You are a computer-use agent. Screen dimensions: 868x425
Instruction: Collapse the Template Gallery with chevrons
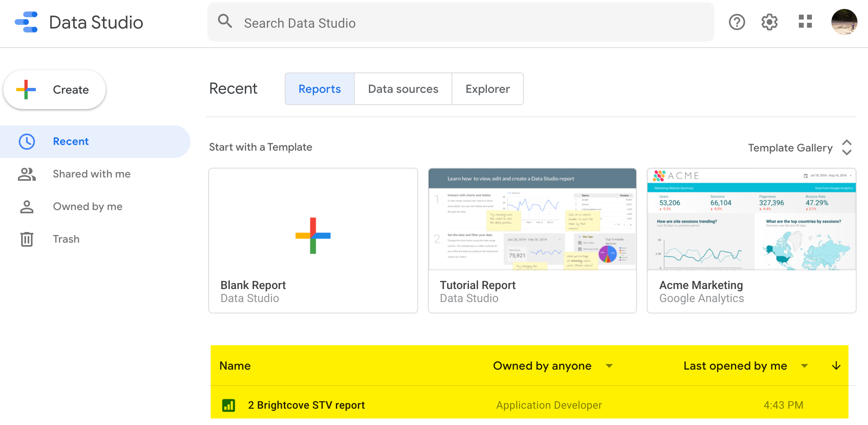846,147
